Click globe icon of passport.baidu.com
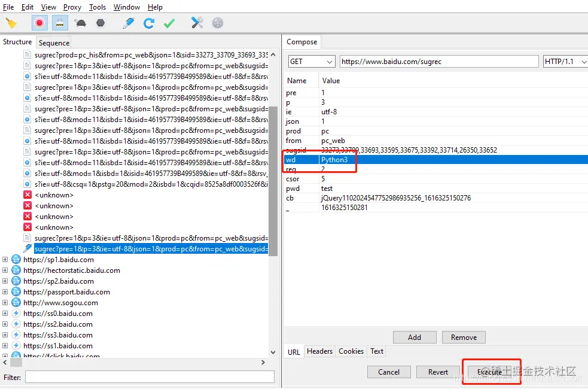 coord(16,291)
